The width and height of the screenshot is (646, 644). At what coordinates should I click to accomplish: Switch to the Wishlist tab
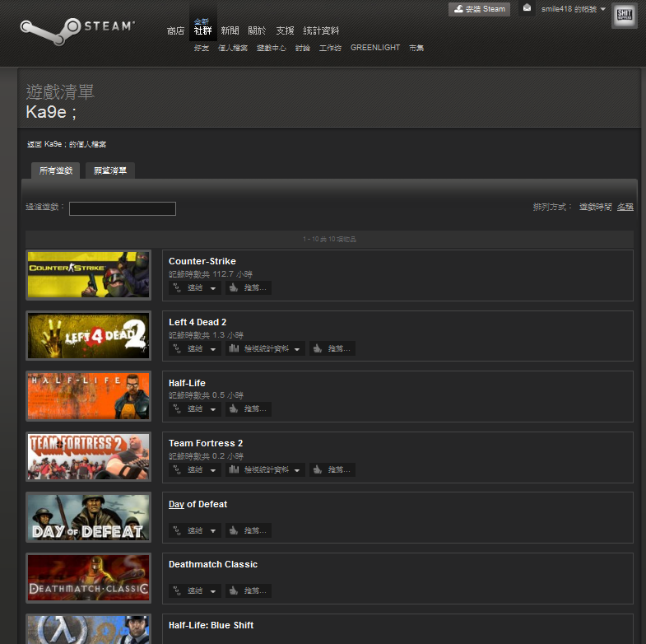click(110, 170)
